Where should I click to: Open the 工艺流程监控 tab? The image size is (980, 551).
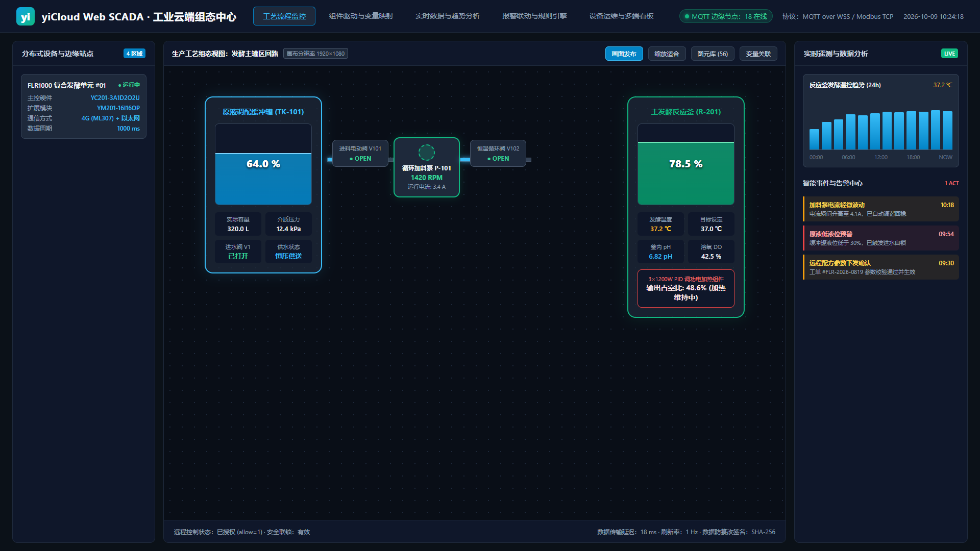tap(284, 16)
